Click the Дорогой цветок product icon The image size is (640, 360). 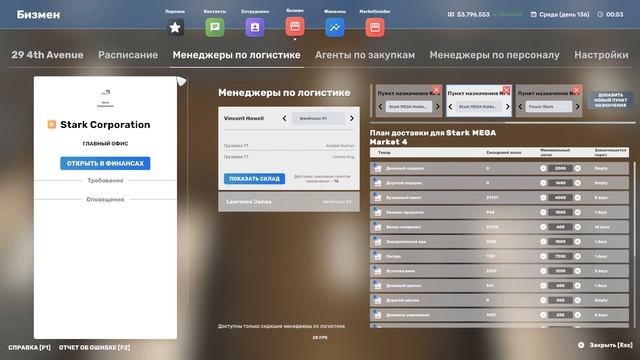(378, 300)
